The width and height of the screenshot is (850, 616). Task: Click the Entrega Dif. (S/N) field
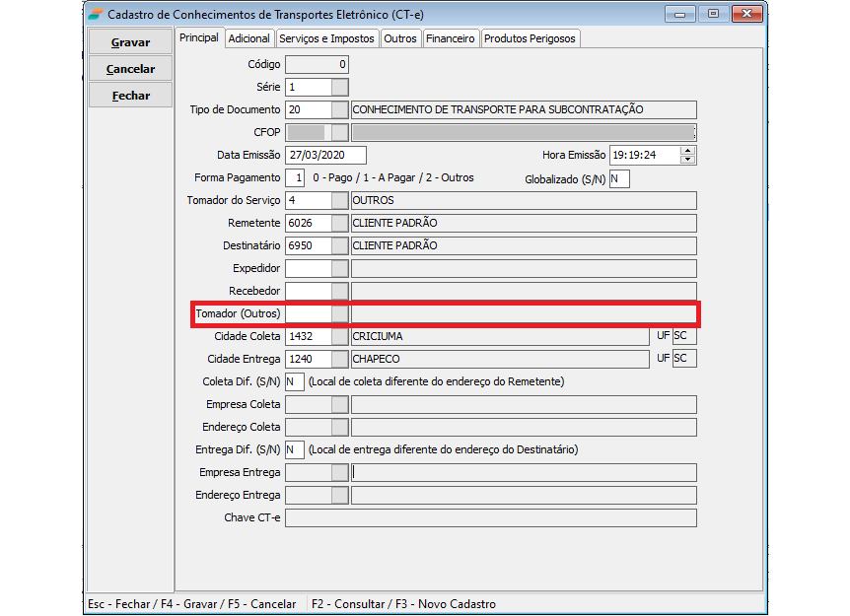(x=294, y=449)
